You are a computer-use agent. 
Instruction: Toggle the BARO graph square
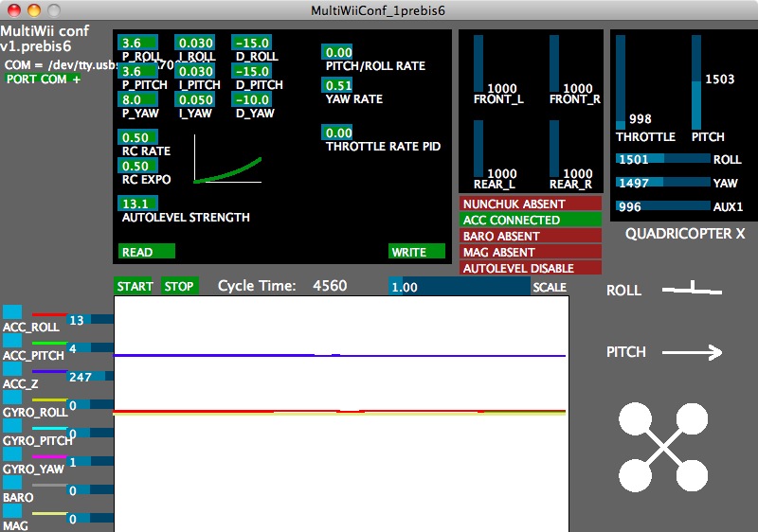click(x=12, y=483)
